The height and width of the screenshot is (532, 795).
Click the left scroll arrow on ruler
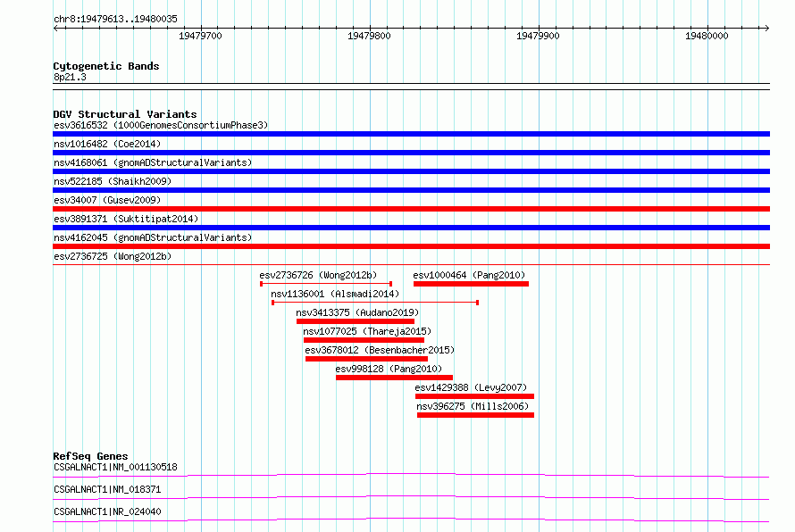click(55, 29)
